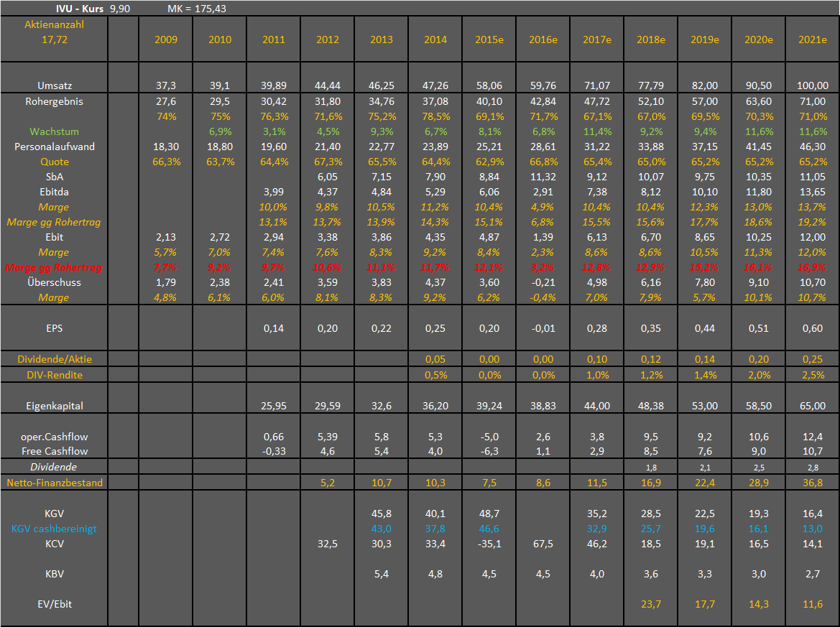The height and width of the screenshot is (627, 840).
Task: Click the italic "Dividende" row label
Action: (x=53, y=466)
